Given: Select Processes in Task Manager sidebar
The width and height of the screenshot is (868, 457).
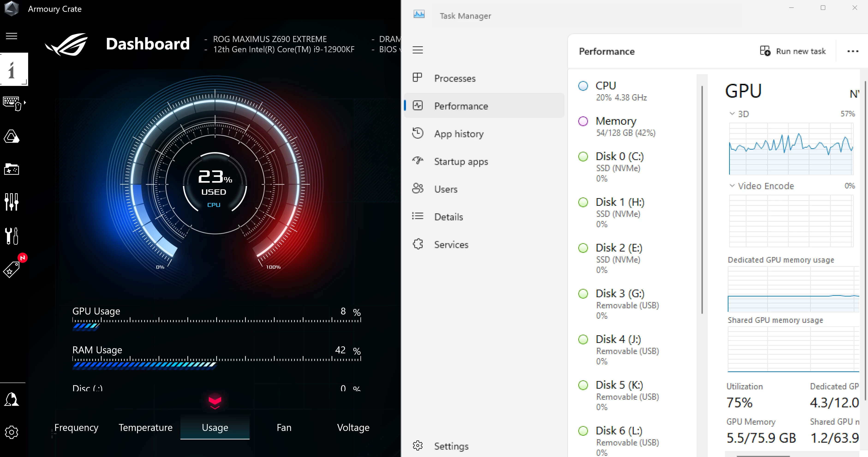Looking at the screenshot, I should [455, 78].
